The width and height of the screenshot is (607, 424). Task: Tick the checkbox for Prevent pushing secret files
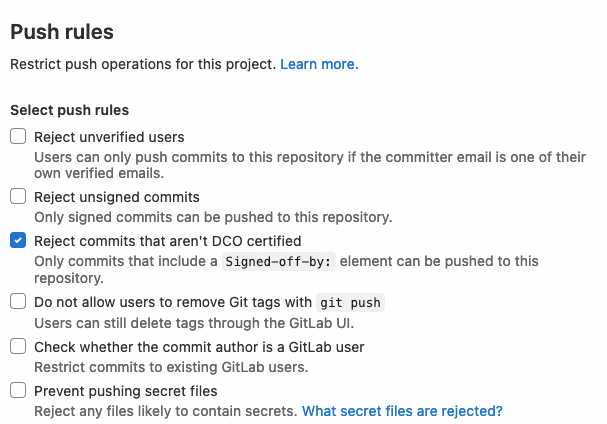(18, 390)
